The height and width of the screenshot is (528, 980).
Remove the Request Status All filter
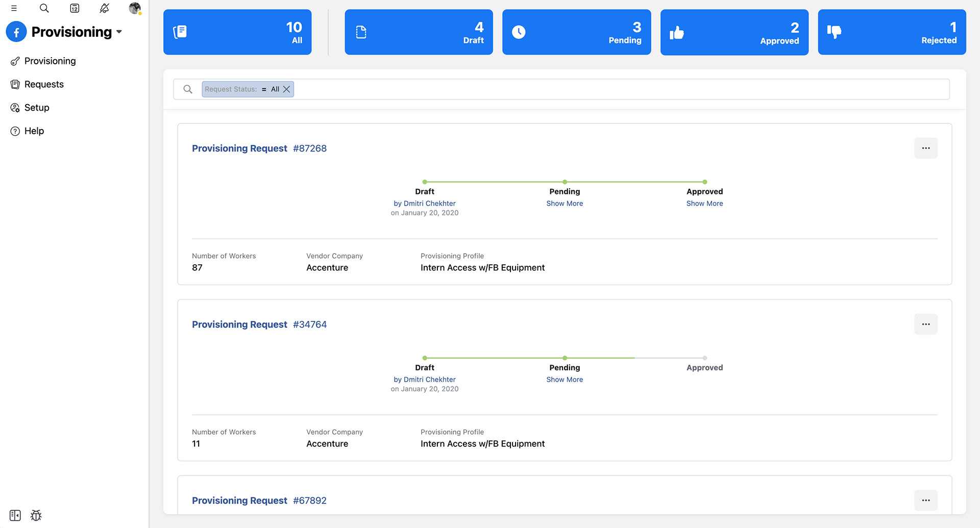pos(287,89)
